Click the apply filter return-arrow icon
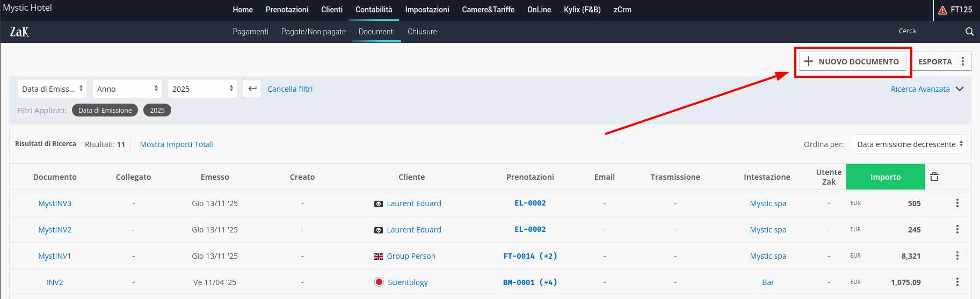 (x=252, y=89)
